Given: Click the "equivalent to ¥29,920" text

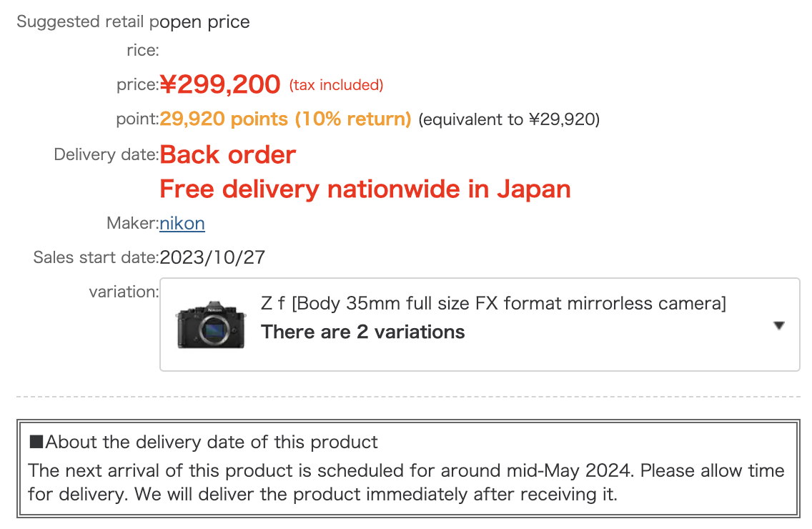Looking at the screenshot, I should tap(509, 120).
